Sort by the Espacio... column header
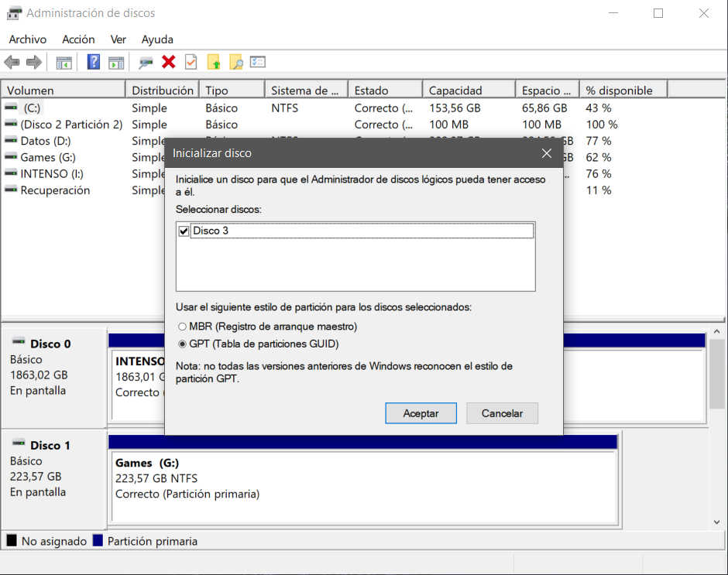Screen dimensions: 728x575 click(548, 90)
